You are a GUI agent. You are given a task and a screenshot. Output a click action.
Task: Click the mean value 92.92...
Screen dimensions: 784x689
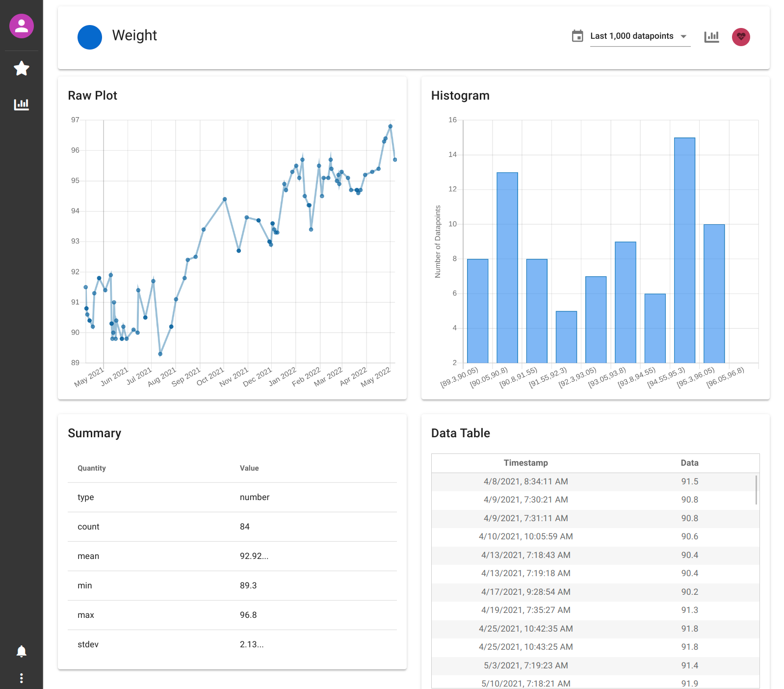tap(254, 556)
